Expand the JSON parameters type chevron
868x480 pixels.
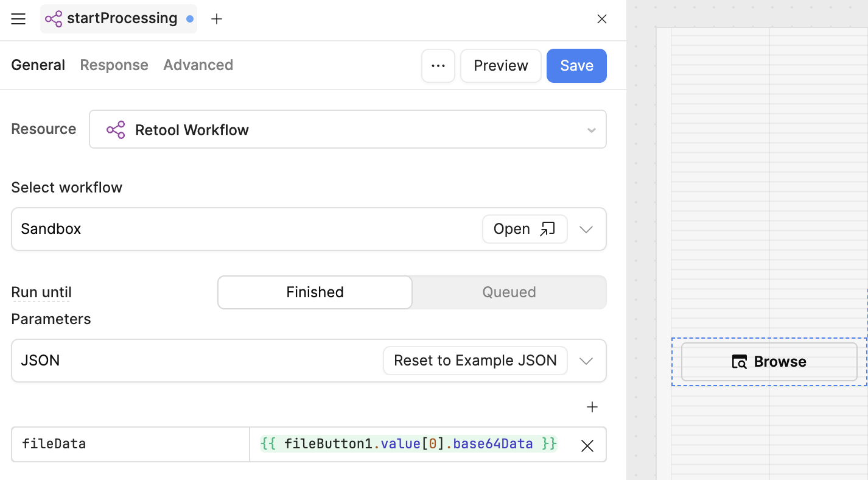(x=586, y=361)
